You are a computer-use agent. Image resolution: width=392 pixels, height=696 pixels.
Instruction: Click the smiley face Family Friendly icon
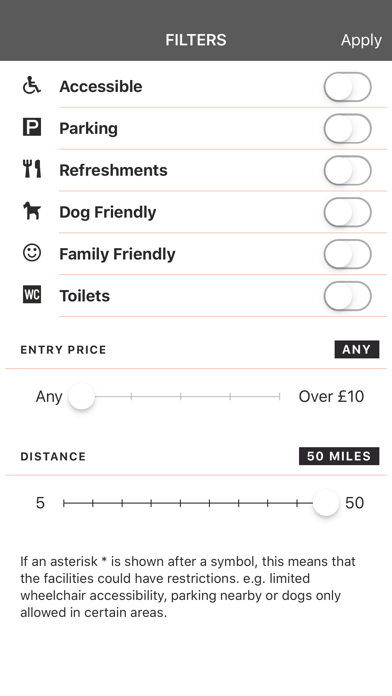[x=32, y=253]
